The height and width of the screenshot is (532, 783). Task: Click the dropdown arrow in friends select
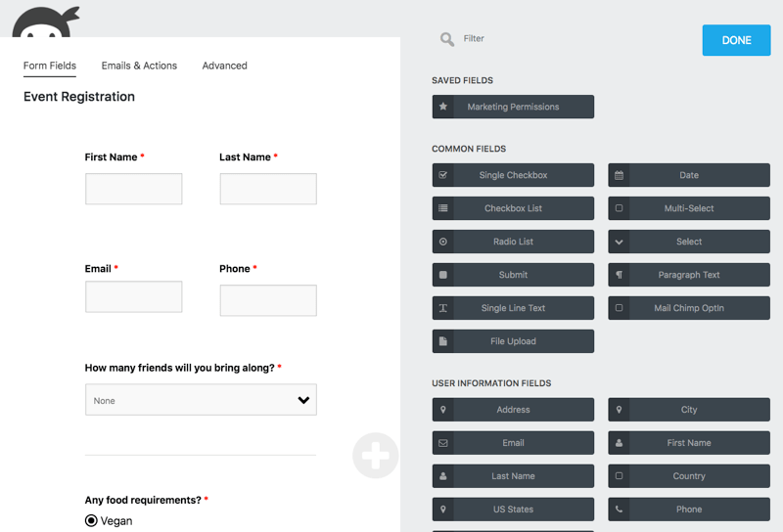coord(303,400)
